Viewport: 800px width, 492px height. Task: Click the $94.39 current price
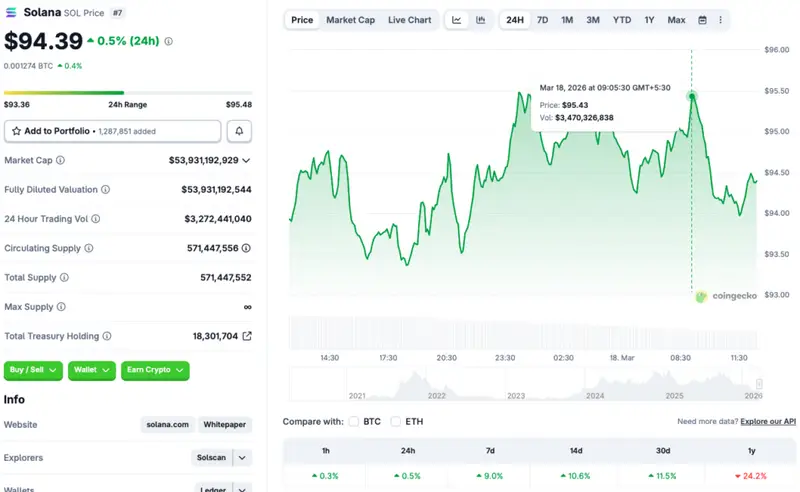(x=43, y=41)
